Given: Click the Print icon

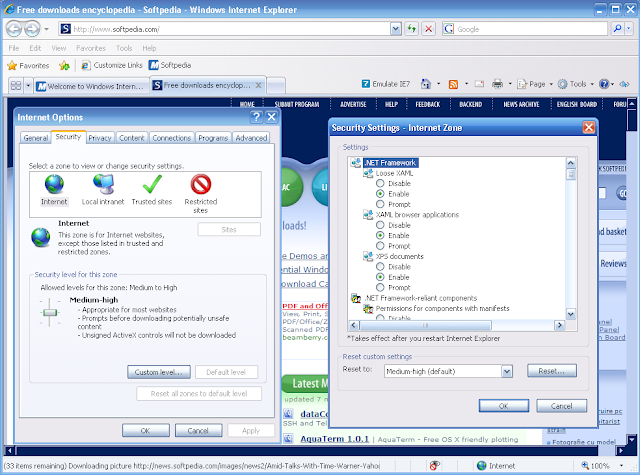Looking at the screenshot, I should pyautogui.click(x=497, y=84).
